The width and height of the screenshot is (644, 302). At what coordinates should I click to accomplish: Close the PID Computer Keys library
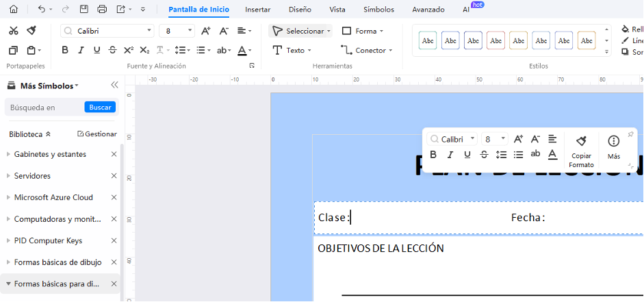pos(114,240)
